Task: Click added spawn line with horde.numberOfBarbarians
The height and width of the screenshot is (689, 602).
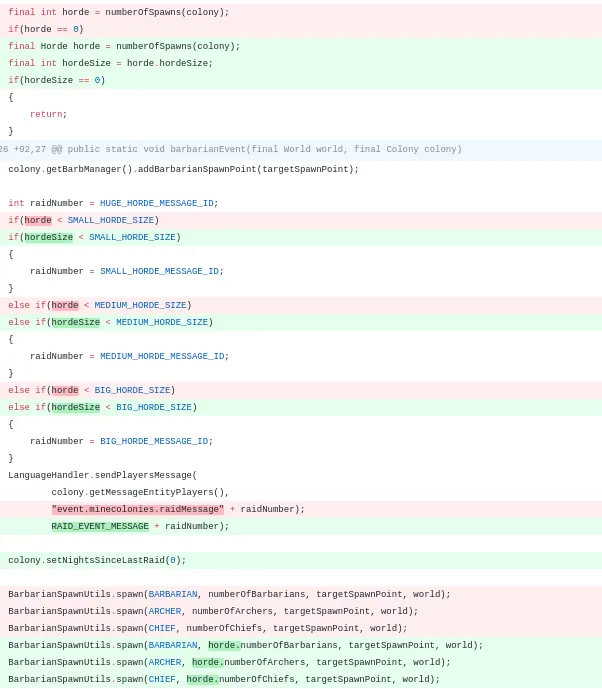Action: [301, 645]
